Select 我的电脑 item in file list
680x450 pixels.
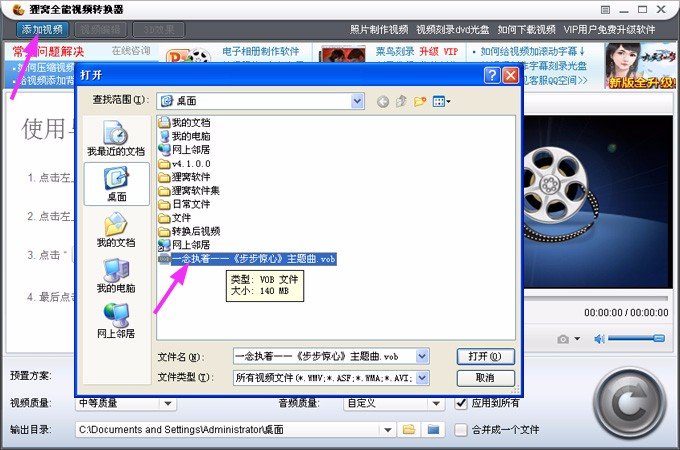[x=184, y=136]
